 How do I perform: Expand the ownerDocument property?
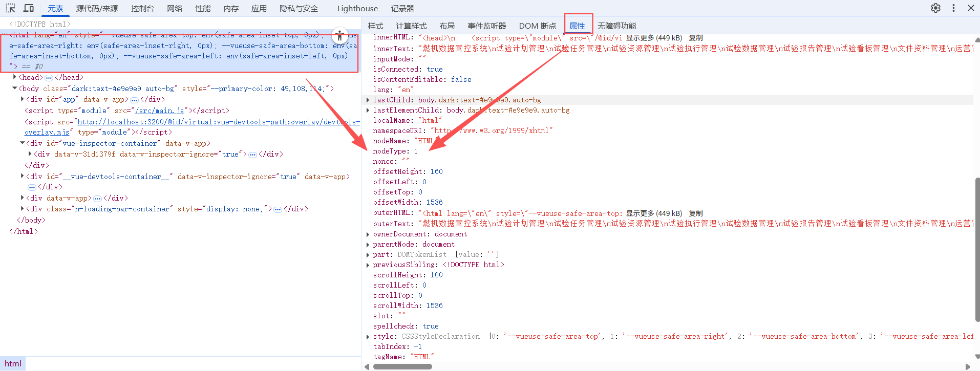click(368, 234)
